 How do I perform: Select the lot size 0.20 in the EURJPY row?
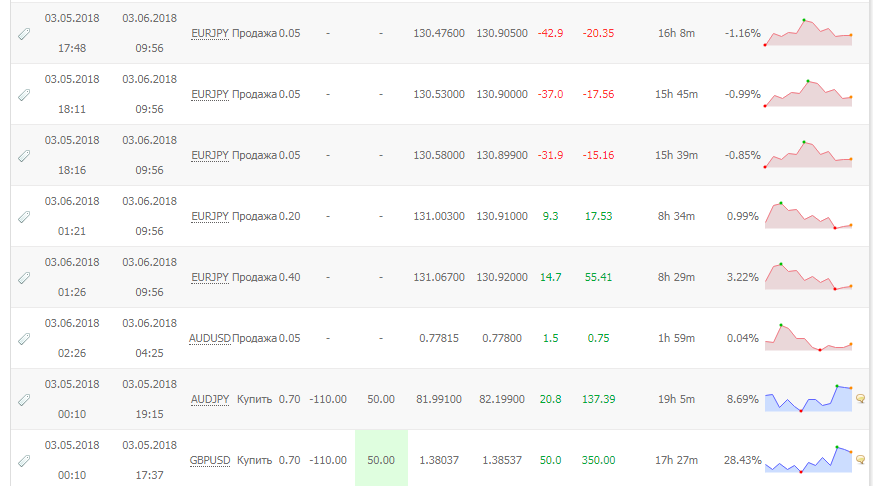tap(290, 217)
